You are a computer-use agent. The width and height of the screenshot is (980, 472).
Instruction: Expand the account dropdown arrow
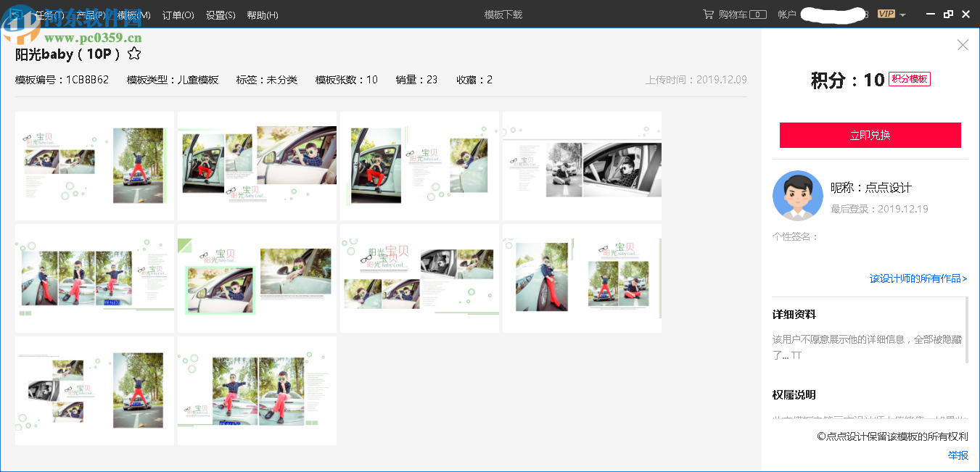coord(903,15)
